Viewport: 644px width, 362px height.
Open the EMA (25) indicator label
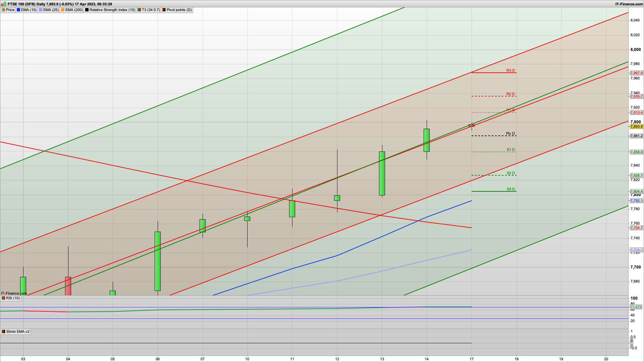[51, 10]
